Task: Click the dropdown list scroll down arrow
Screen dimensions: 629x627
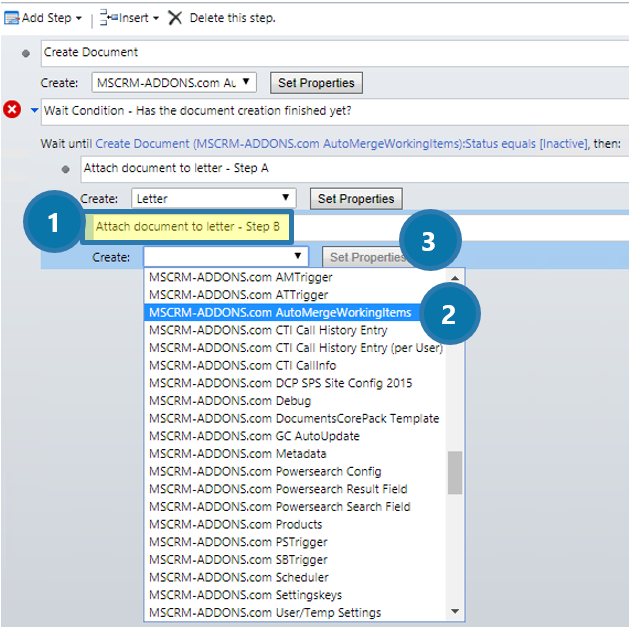Action: (455, 611)
